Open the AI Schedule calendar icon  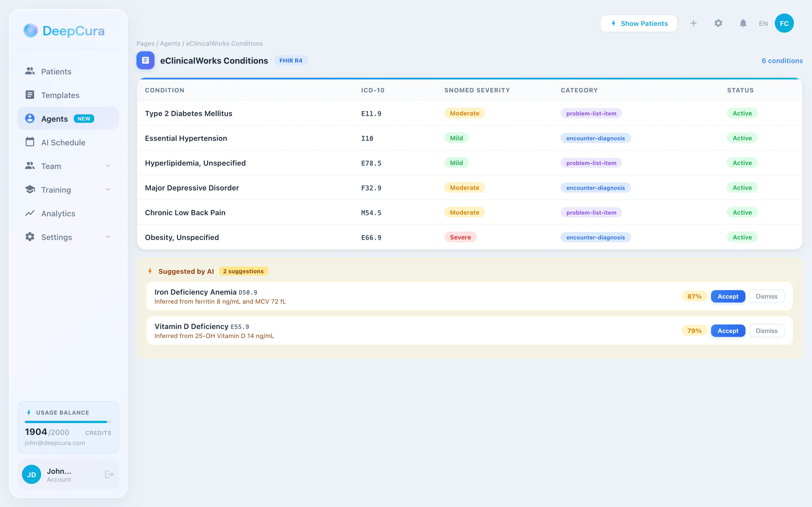pos(30,142)
